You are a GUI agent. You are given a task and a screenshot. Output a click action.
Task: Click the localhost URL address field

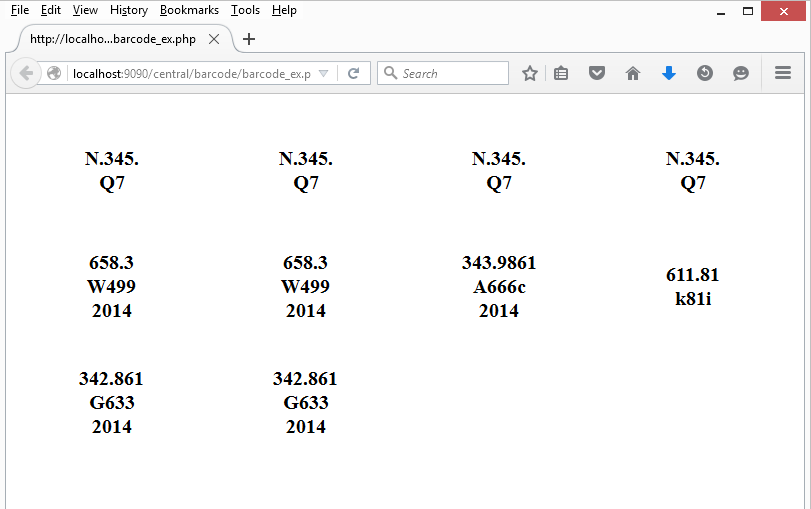(190, 74)
